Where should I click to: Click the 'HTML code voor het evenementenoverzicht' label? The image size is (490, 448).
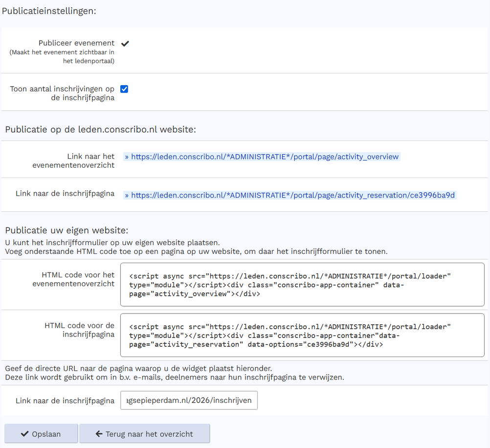78,279
